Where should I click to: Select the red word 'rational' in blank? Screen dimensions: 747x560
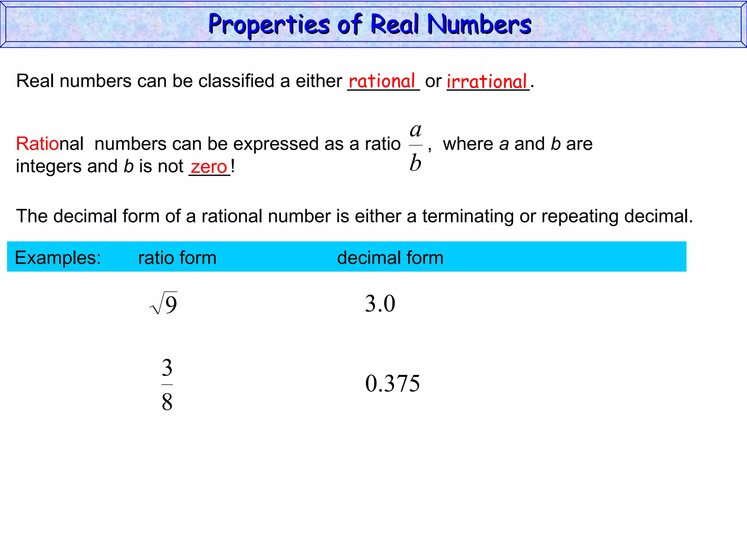[382, 81]
